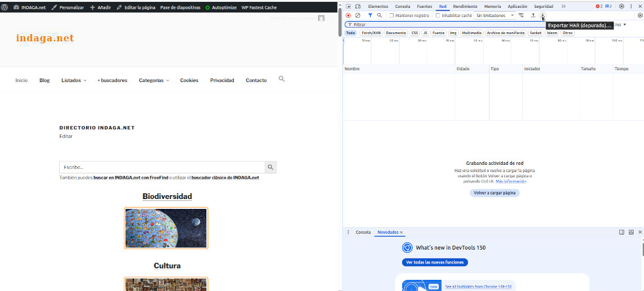The image size is (644, 291).
Task: Click the Nombre column header
Action: [x=399, y=69]
